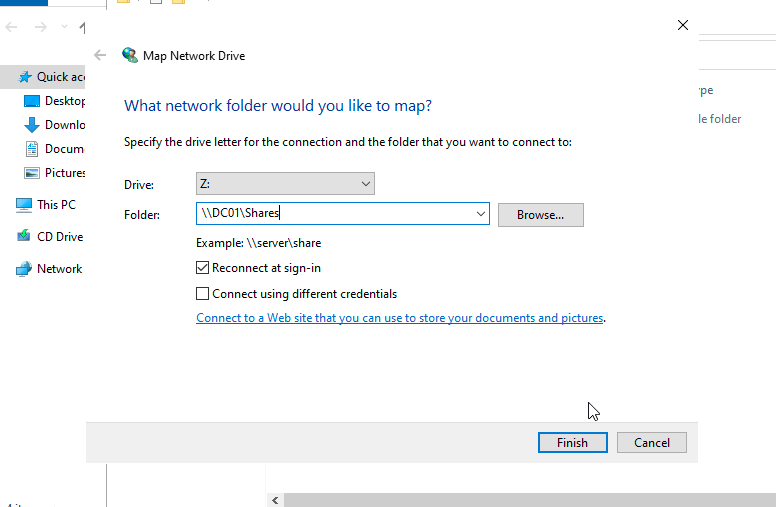Open the Documents folder icon in the sidebar
The height and width of the screenshot is (507, 776).
coord(31,149)
